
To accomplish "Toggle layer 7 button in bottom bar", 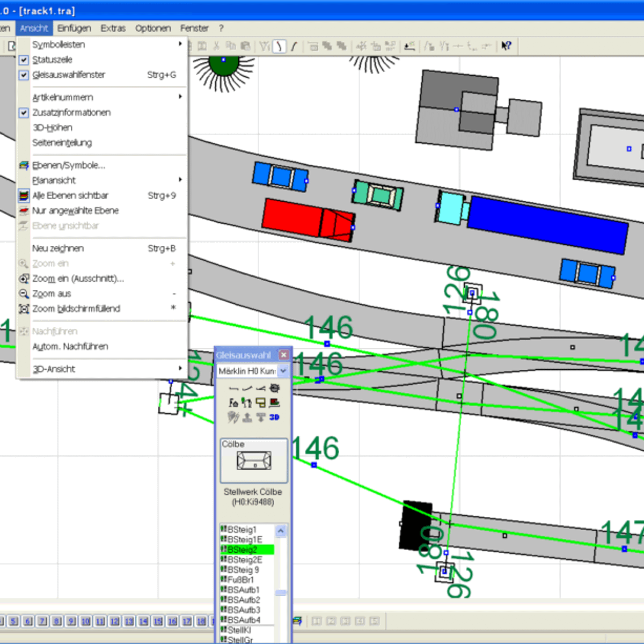I will (42, 621).
